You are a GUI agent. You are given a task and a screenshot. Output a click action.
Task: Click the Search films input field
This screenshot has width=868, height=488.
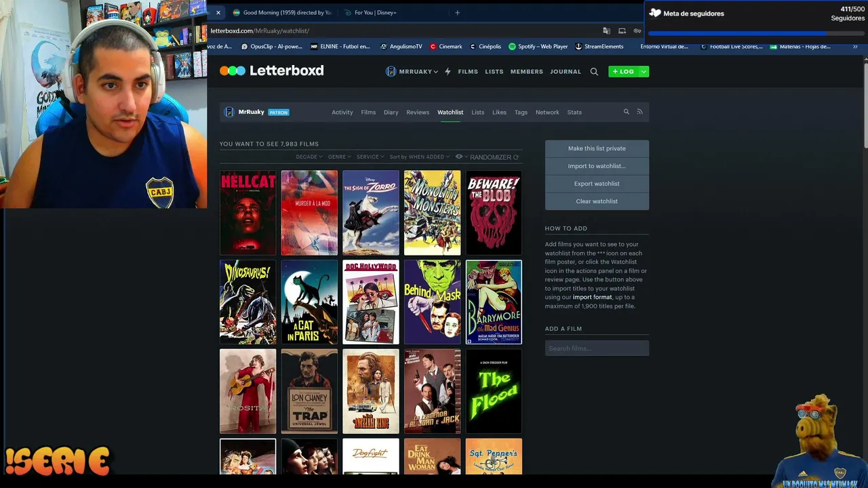click(597, 348)
